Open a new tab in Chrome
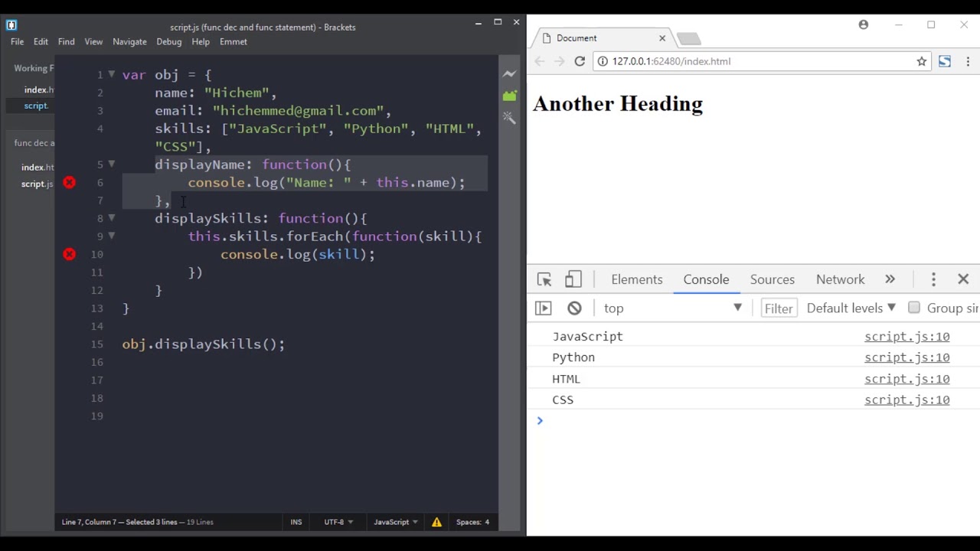 click(x=688, y=38)
